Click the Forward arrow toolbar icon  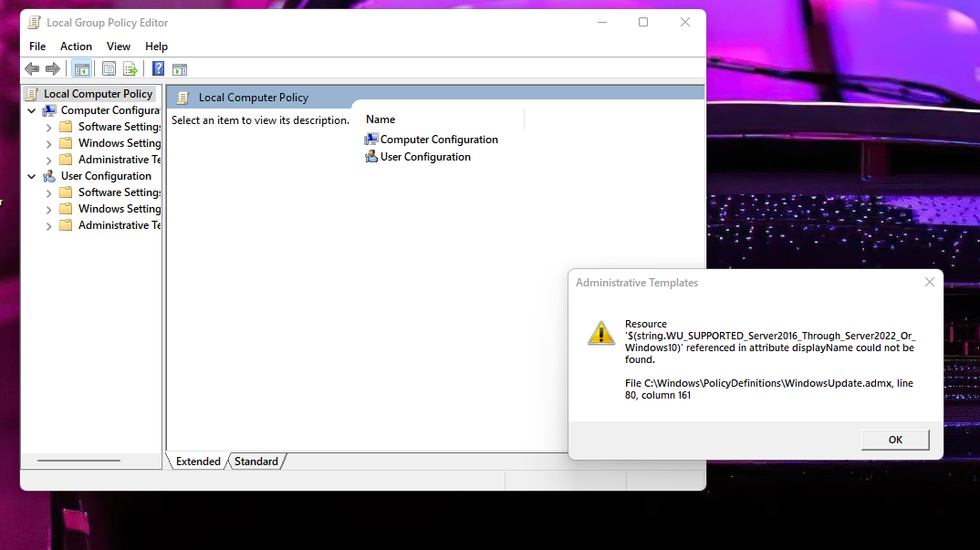tap(53, 69)
